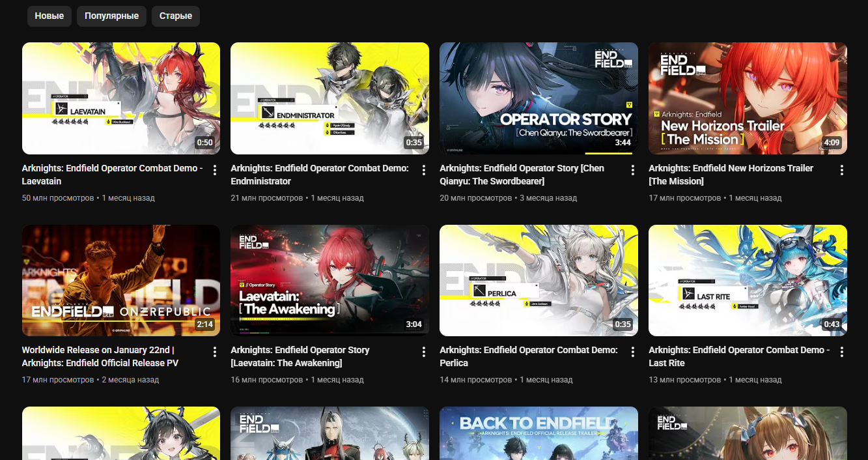Viewport: 868px width, 460px height.
Task: Open more options for New Horizons Trailer video
Action: [842, 170]
